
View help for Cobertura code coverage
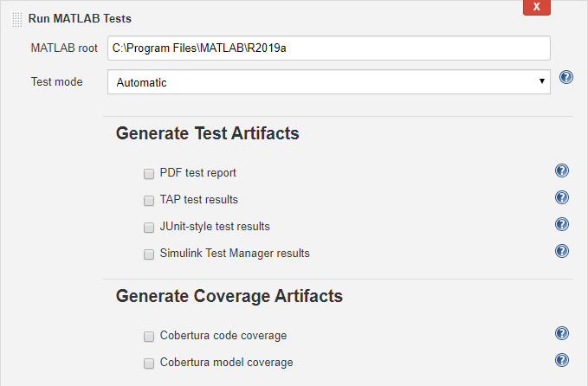click(x=561, y=334)
